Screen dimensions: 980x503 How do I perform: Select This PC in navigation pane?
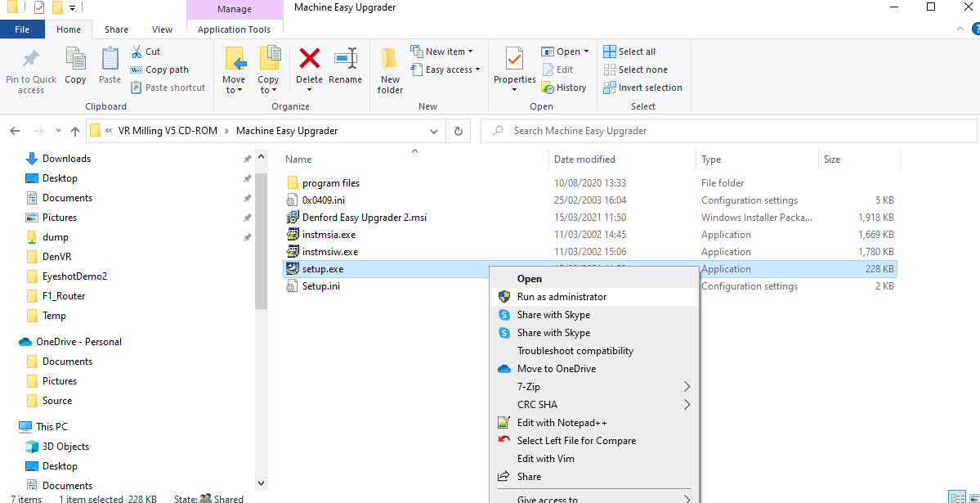pos(51,427)
